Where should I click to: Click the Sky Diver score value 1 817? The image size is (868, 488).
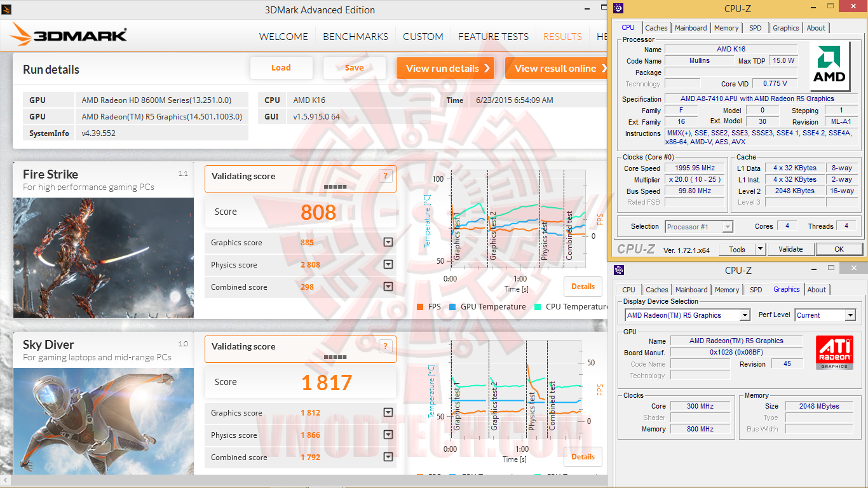[x=327, y=383]
